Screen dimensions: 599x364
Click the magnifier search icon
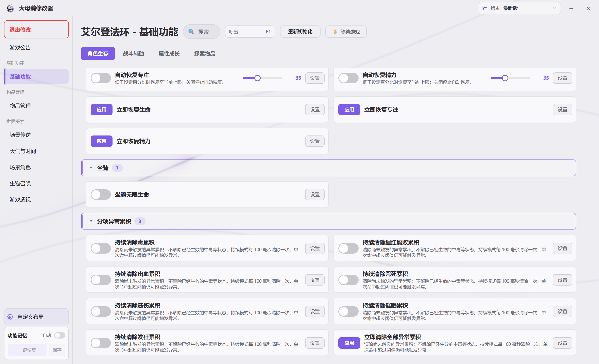pos(191,32)
